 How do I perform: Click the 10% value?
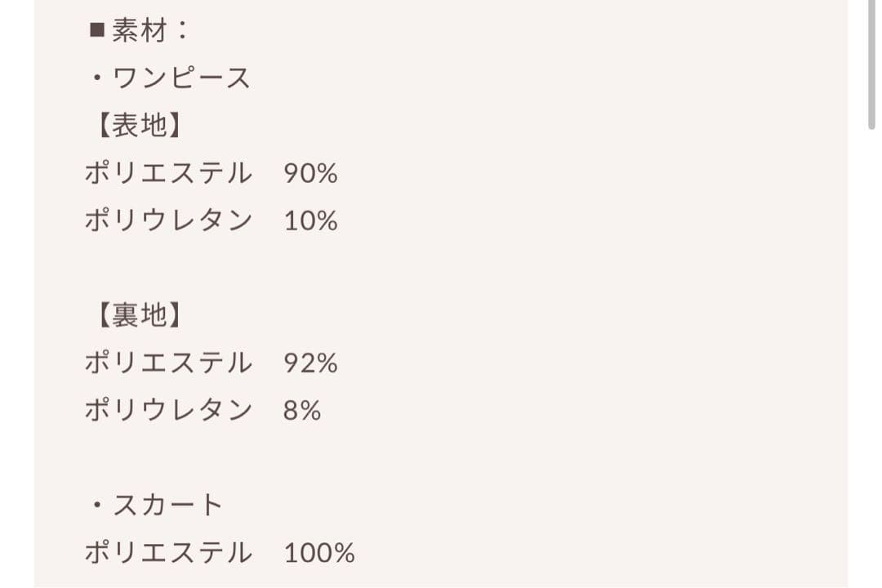(310, 221)
